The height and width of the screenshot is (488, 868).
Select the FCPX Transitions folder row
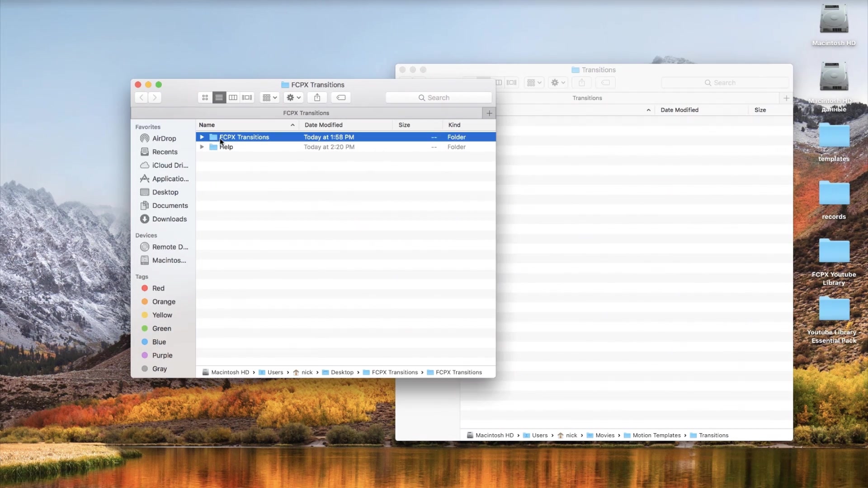pos(346,137)
